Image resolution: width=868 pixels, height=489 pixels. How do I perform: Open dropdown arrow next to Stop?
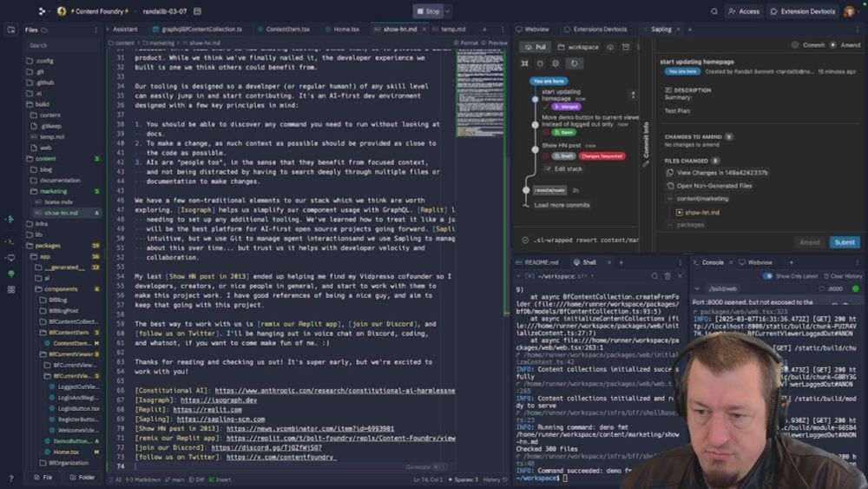(x=448, y=11)
